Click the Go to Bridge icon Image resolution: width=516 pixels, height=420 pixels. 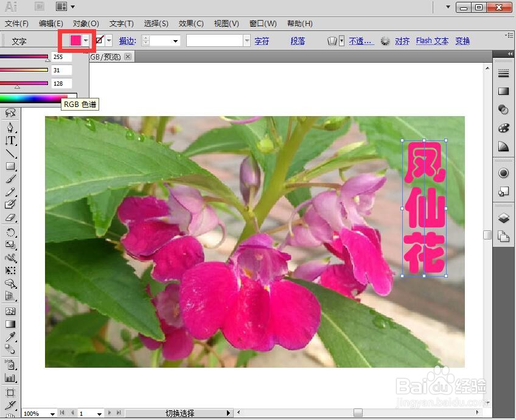pyautogui.click(x=40, y=7)
